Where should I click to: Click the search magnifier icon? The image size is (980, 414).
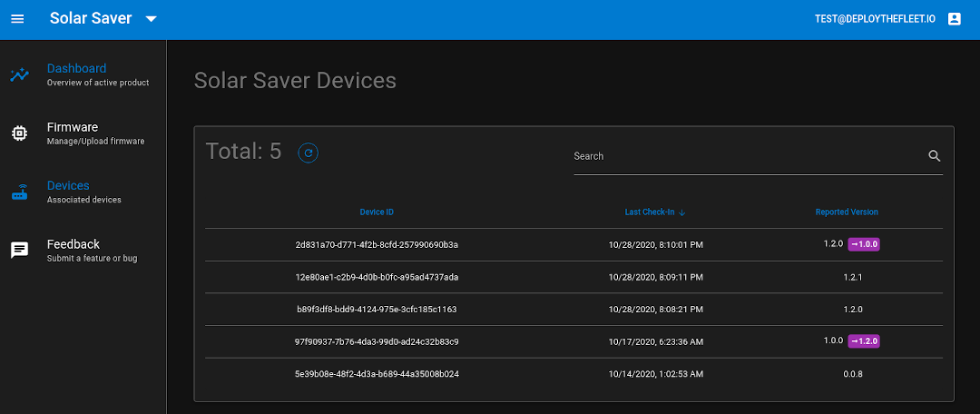point(935,156)
